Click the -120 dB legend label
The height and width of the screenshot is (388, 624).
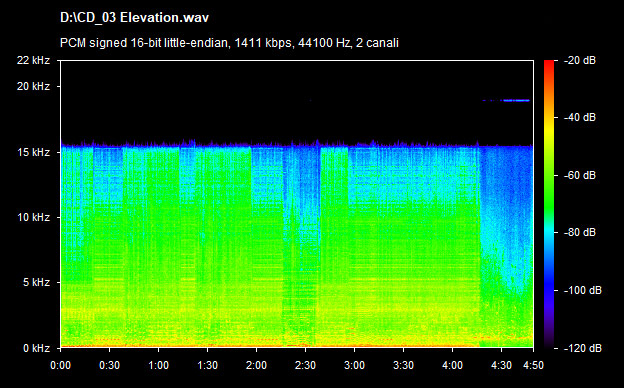(x=583, y=348)
